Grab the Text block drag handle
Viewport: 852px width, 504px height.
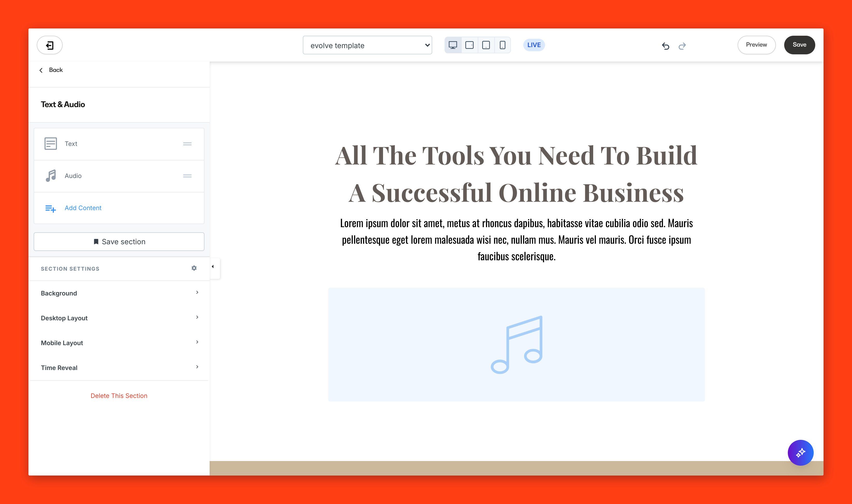click(187, 144)
